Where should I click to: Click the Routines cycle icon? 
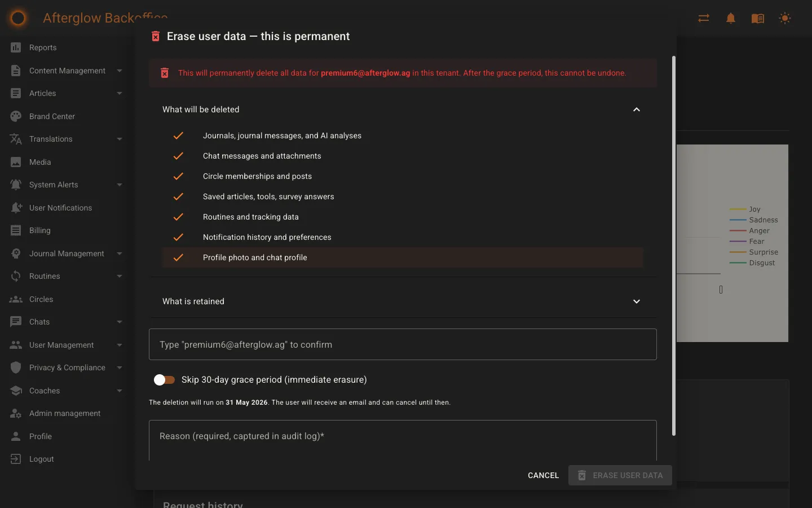[16, 276]
